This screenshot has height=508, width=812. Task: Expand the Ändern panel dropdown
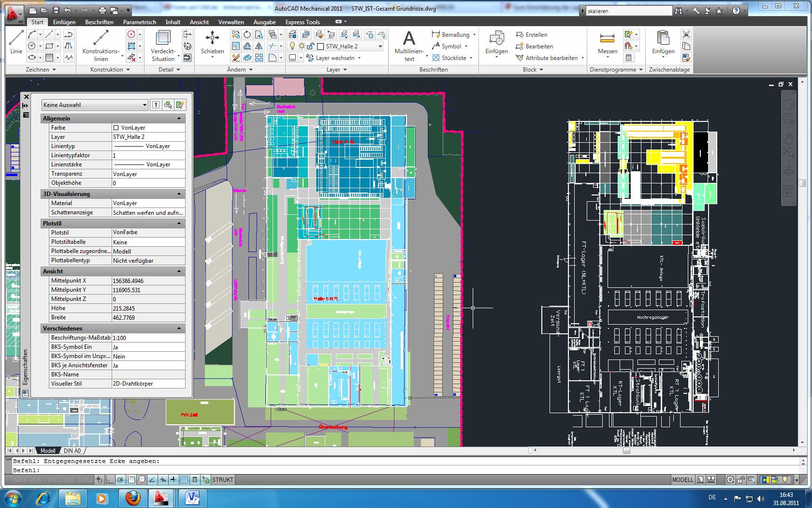point(240,70)
